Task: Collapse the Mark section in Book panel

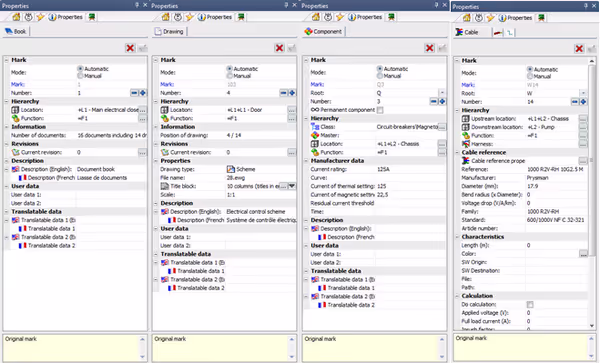Action: [7, 60]
